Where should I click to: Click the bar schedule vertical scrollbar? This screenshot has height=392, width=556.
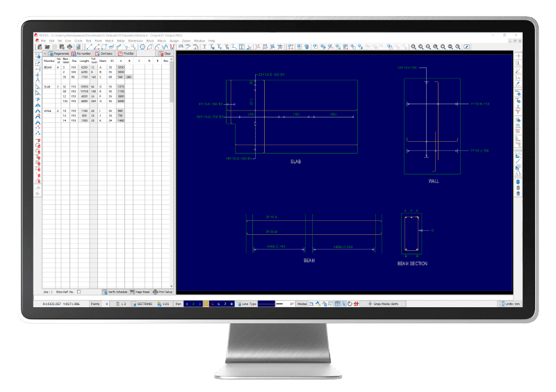pos(172,139)
